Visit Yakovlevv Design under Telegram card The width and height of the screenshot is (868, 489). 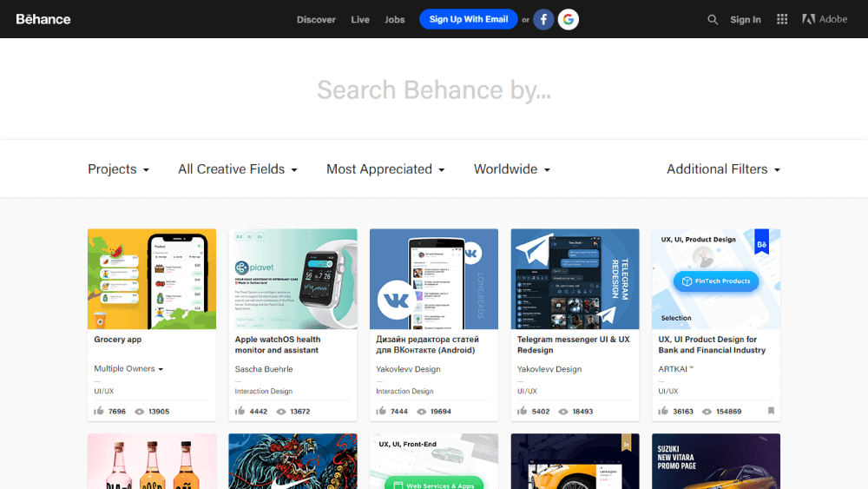click(549, 369)
